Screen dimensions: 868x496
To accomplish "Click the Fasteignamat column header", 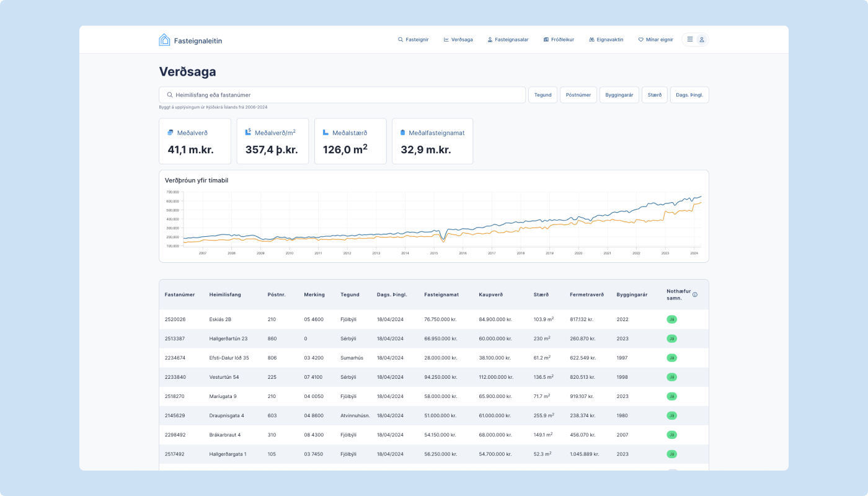I will coord(441,294).
